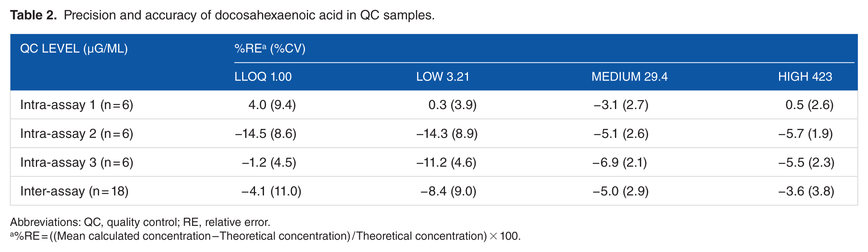Click the Intra-assay 2 (n=6) row label
Viewport: 868px width, 252px height.
77,134
